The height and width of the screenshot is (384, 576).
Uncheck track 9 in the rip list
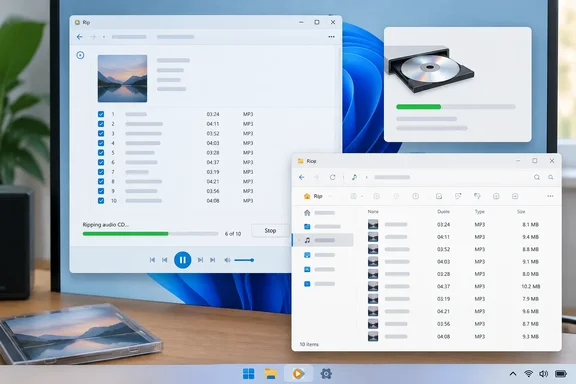click(x=101, y=191)
